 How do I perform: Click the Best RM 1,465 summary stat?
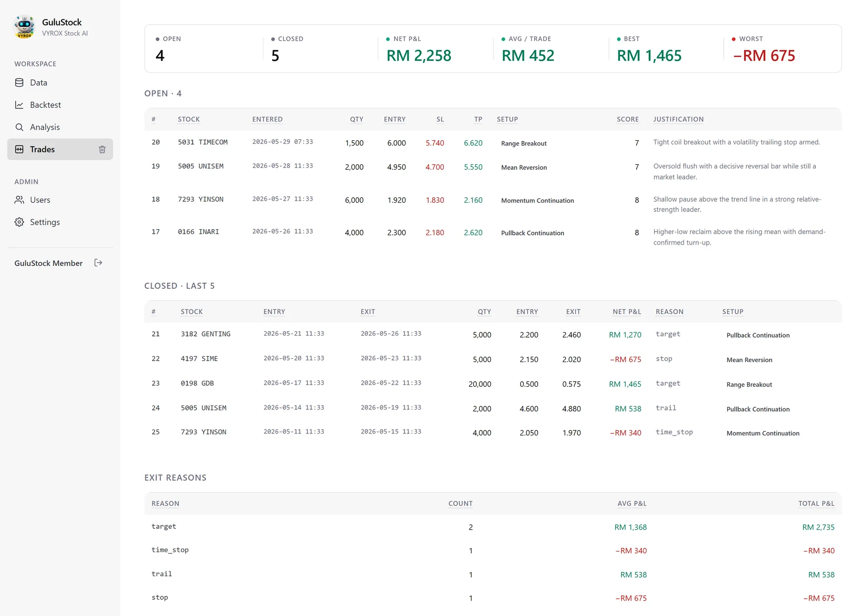tap(649, 49)
